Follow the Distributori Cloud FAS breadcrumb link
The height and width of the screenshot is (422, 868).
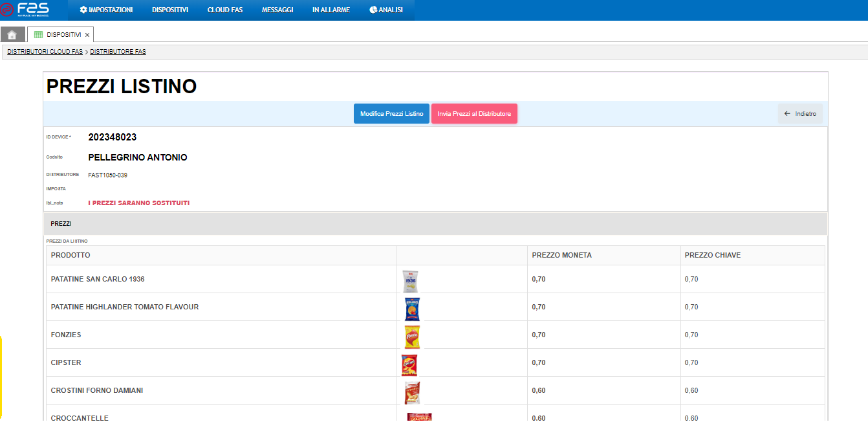pyautogui.click(x=45, y=52)
